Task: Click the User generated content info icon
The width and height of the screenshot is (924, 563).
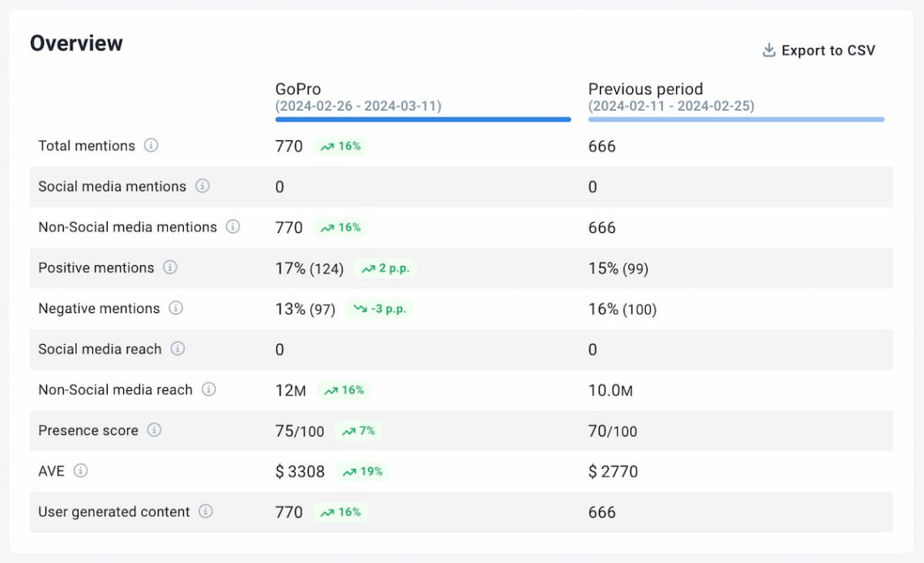Action: (x=207, y=512)
